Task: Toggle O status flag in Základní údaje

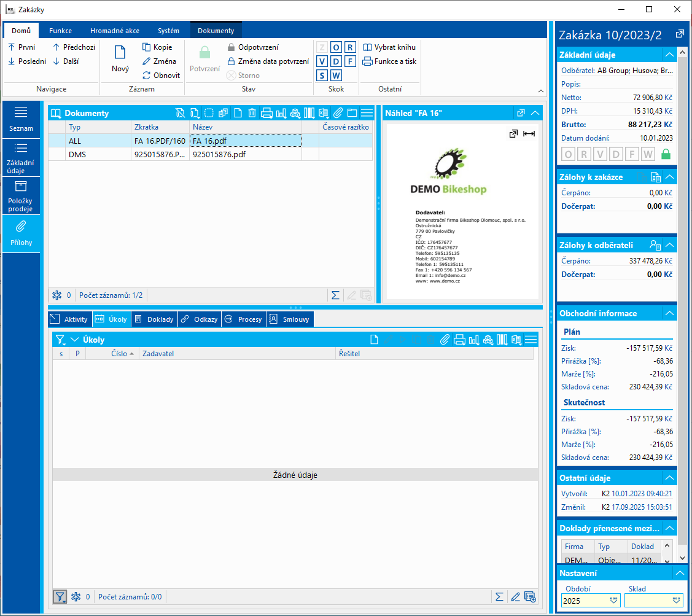Action: coord(569,155)
